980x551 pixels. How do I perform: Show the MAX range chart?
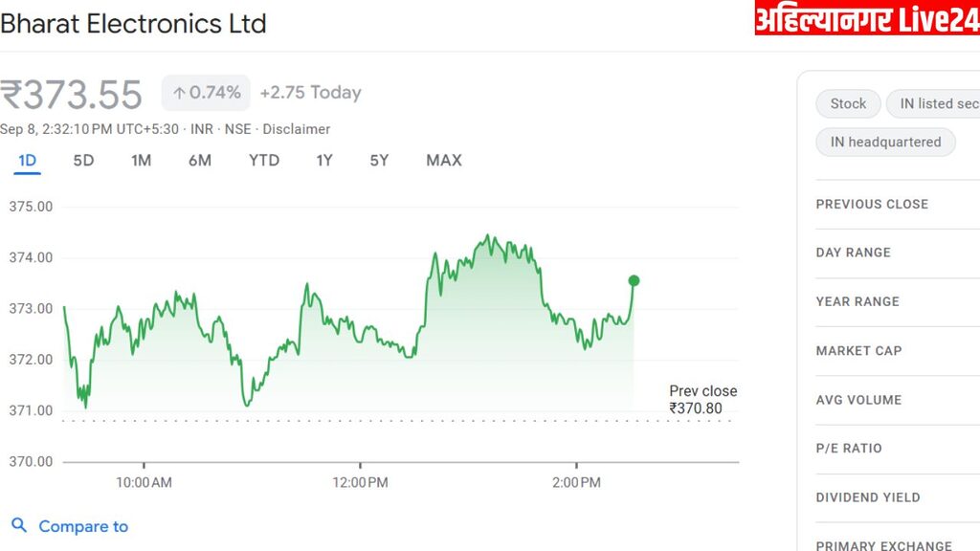tap(444, 160)
